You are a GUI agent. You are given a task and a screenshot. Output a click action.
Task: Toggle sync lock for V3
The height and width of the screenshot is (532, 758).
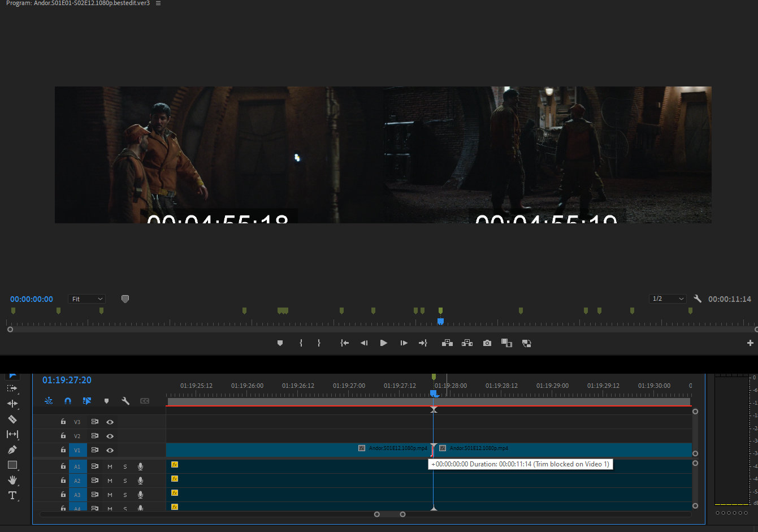pyautogui.click(x=94, y=422)
